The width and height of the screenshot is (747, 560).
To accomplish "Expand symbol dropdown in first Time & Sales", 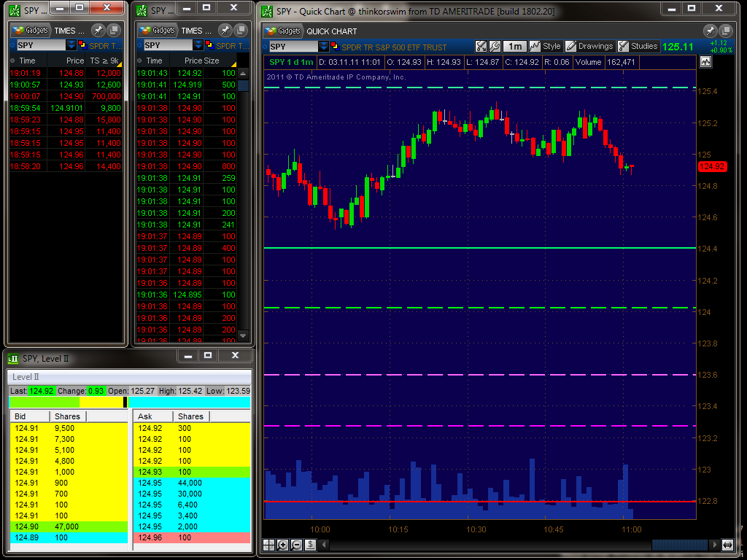I will pos(71,45).
